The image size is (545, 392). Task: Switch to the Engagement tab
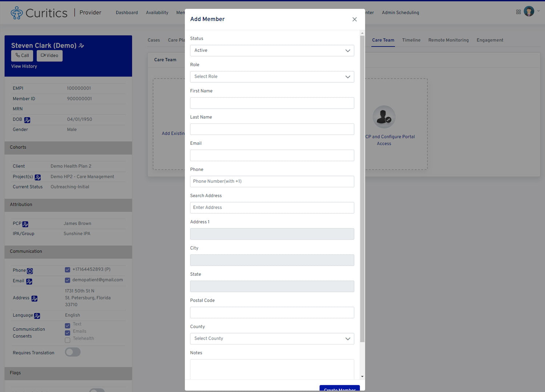[x=490, y=40]
